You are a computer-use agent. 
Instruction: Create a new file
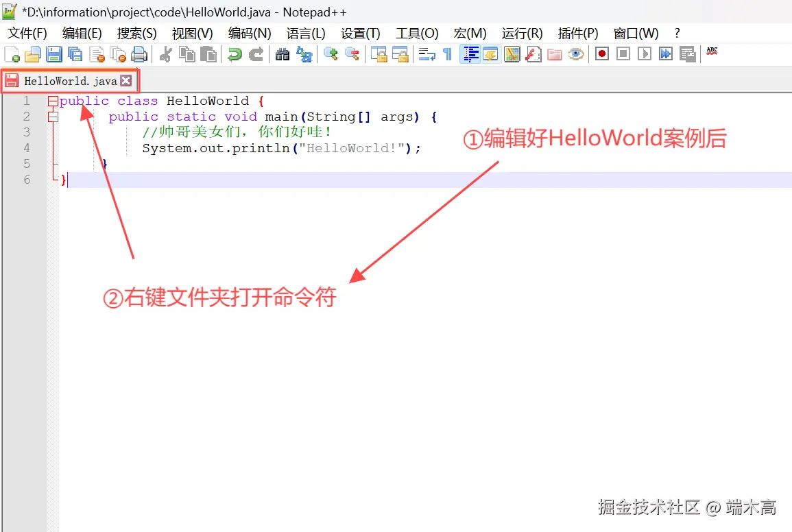coord(12,53)
